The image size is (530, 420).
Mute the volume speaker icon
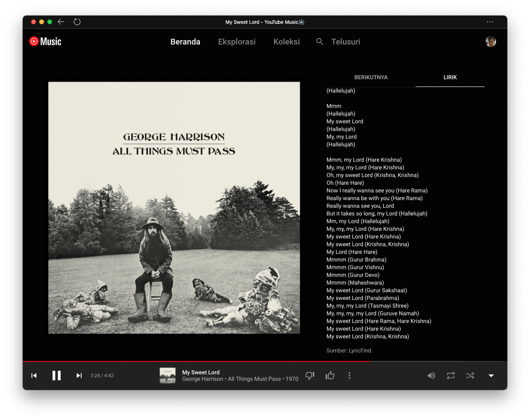pyautogui.click(x=431, y=376)
